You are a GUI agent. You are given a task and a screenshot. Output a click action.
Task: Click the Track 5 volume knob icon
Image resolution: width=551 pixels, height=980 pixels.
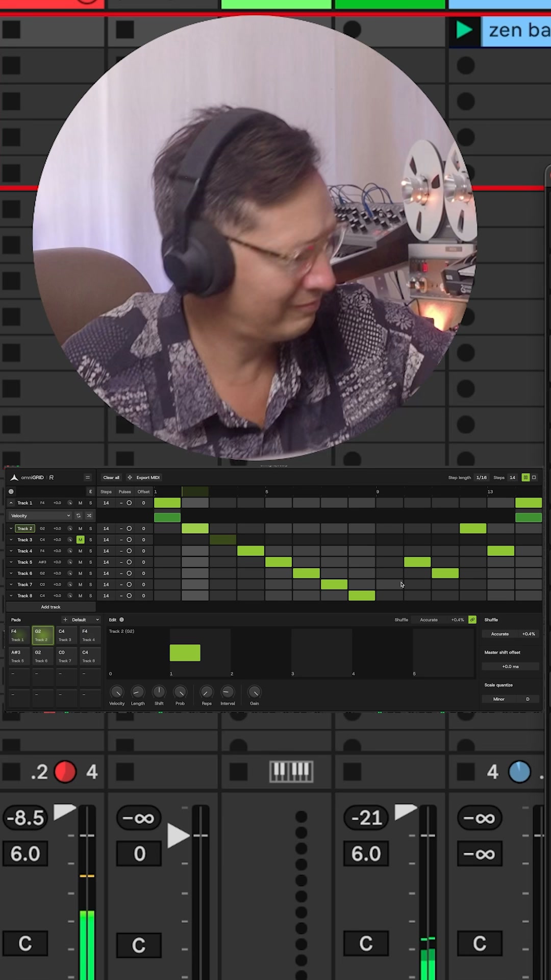click(x=70, y=562)
